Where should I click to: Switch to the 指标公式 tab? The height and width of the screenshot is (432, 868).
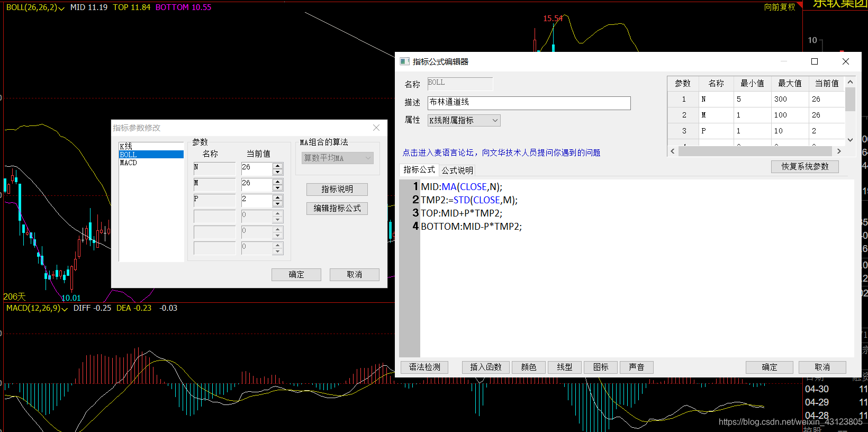click(419, 169)
